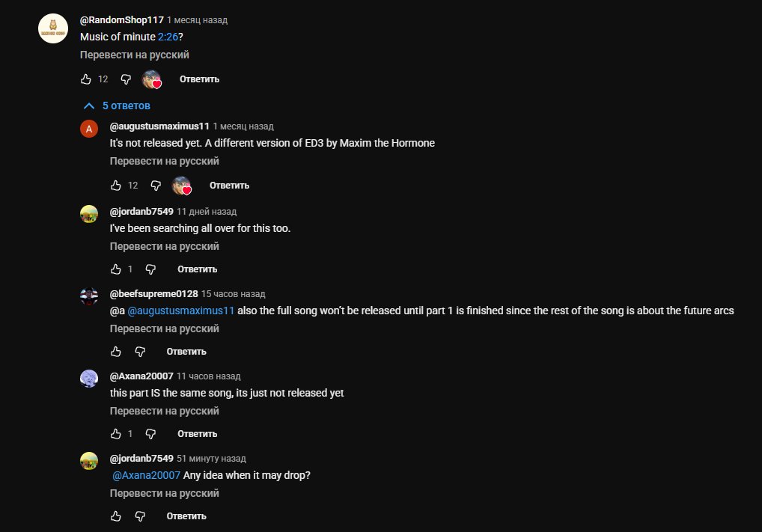The image size is (762, 532).
Task: Translate beefsupreme0128's reply to Russian
Action: tap(165, 328)
